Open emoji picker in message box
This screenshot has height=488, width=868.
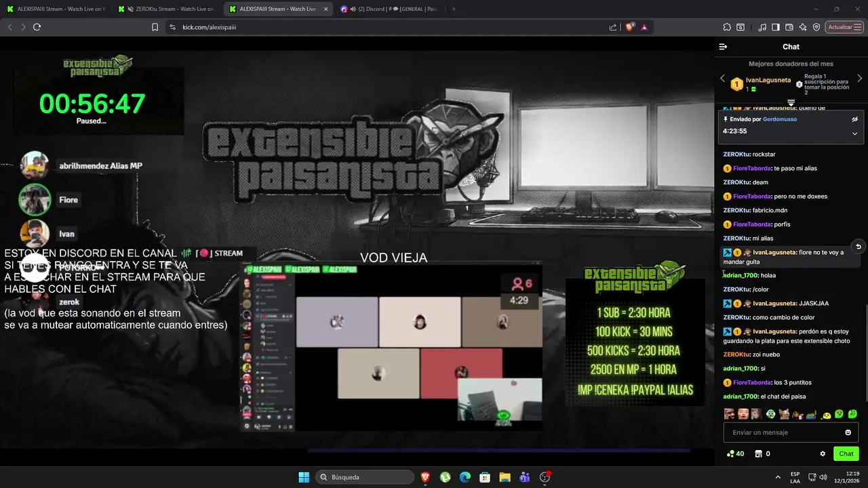[x=848, y=432]
